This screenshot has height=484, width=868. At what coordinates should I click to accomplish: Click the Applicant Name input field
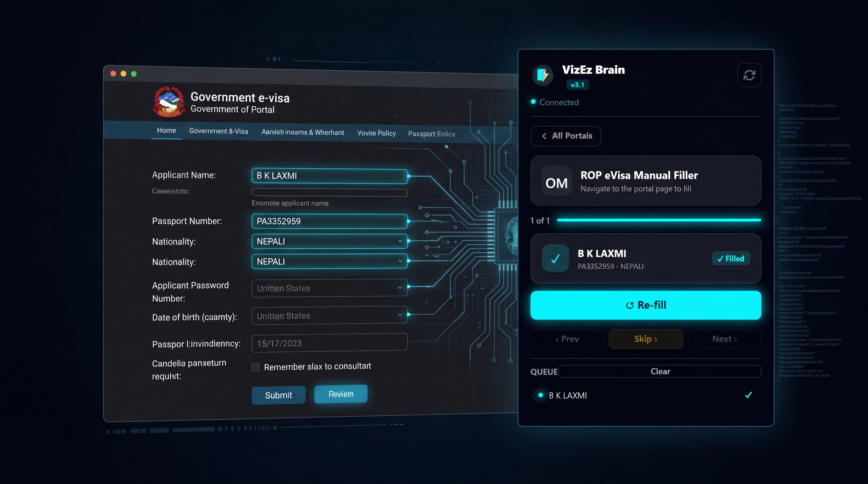pos(330,176)
